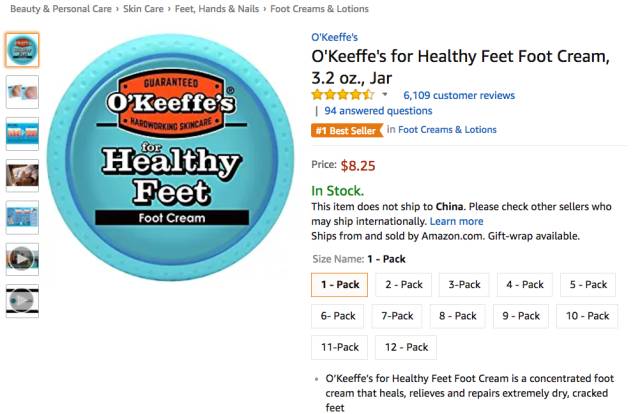Select the 2 - Pack size option
Image resolution: width=640 pixels, height=414 pixels.
tap(404, 285)
